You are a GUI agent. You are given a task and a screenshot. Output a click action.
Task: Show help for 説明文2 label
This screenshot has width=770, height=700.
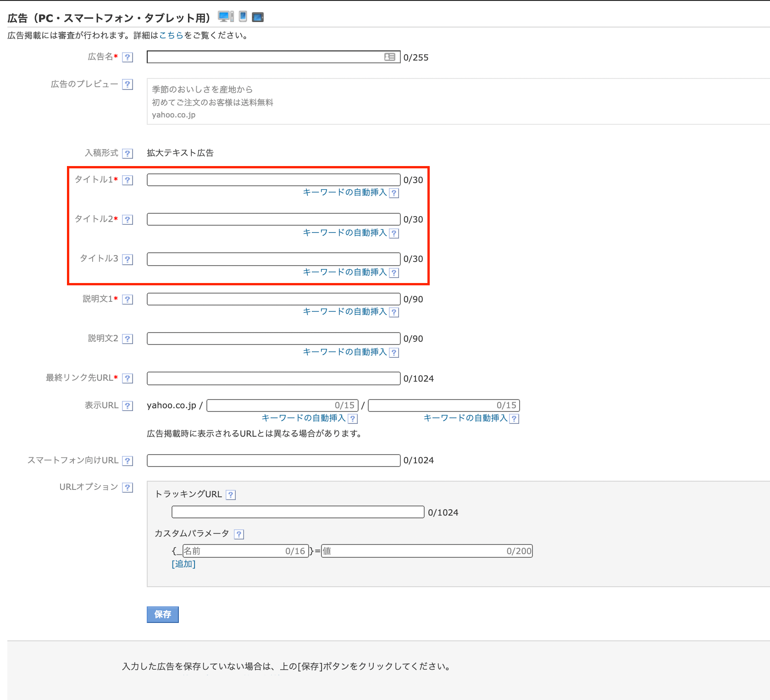coord(128,339)
